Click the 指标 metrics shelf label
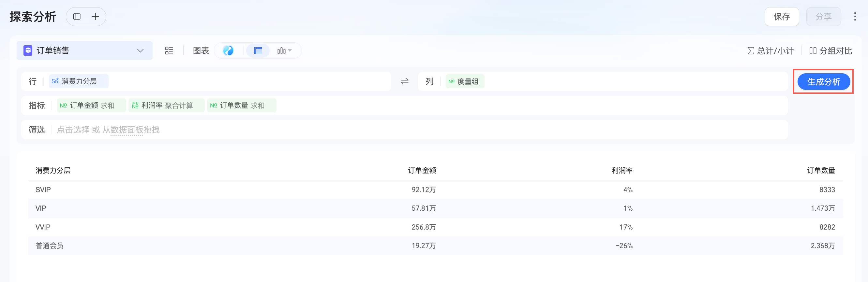Screen dimensions: 868x282 [37, 105]
